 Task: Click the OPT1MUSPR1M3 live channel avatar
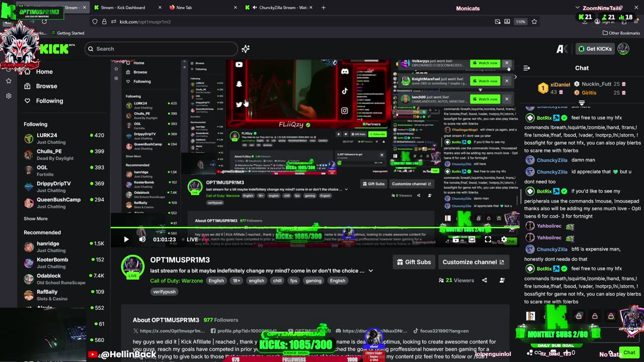[x=133, y=266]
